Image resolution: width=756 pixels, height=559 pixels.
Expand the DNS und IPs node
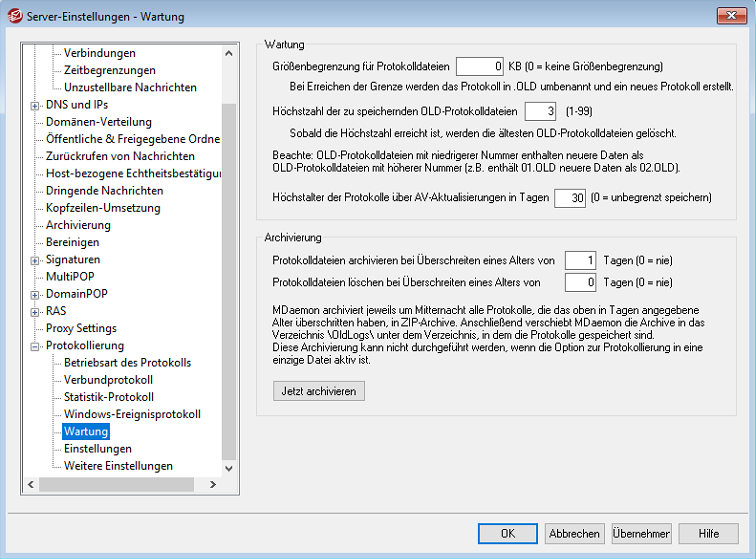point(35,105)
